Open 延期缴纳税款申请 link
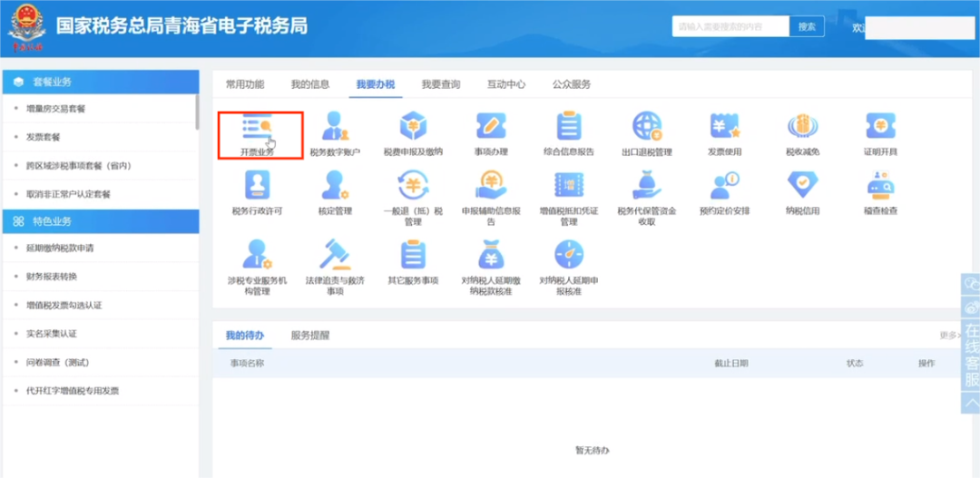This screenshot has height=478, width=980. (x=60, y=248)
